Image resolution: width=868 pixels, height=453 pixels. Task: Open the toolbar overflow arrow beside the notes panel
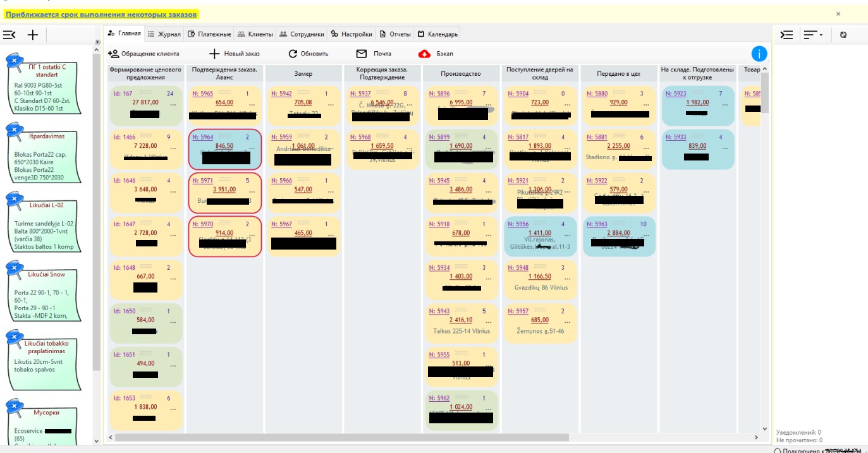point(97,42)
